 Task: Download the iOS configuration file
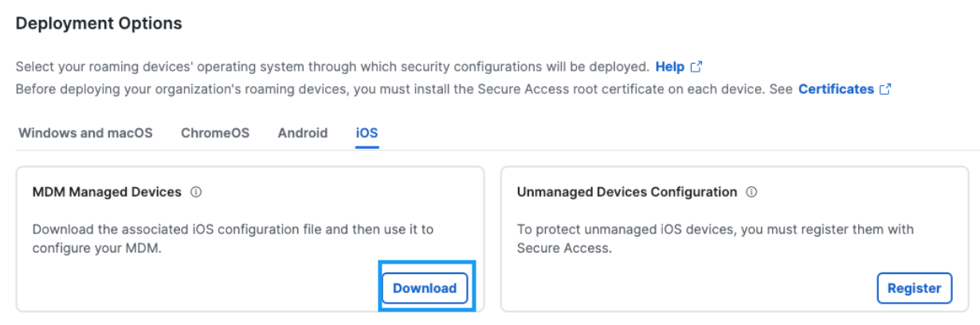(x=425, y=288)
